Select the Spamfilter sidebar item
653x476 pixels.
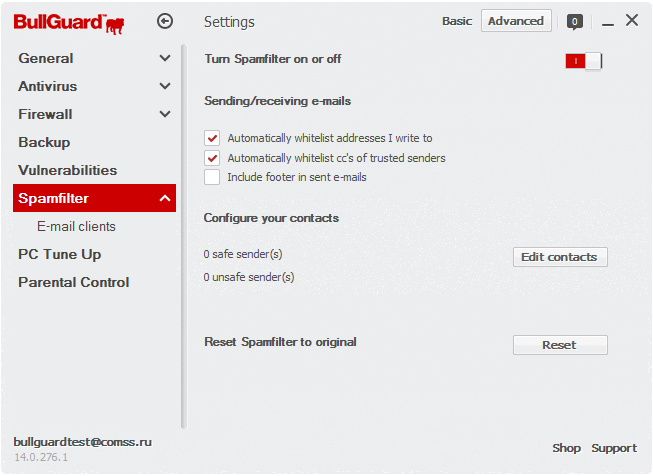click(x=94, y=198)
